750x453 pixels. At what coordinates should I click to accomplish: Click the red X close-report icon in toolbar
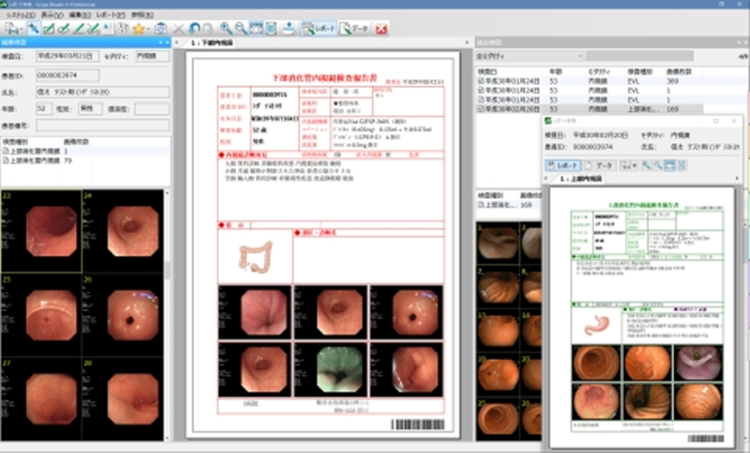click(x=382, y=29)
